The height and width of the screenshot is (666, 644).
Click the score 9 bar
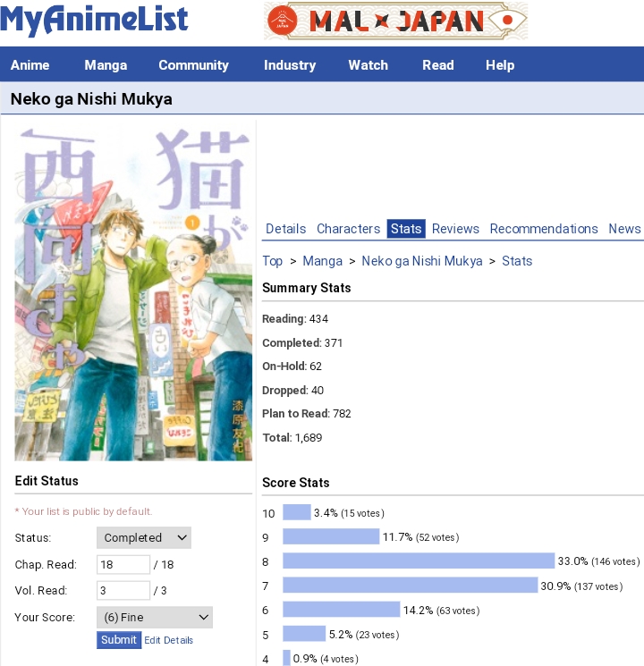coord(331,536)
